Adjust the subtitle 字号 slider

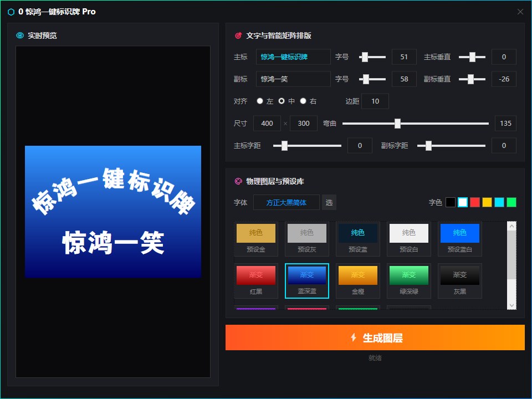pos(372,79)
